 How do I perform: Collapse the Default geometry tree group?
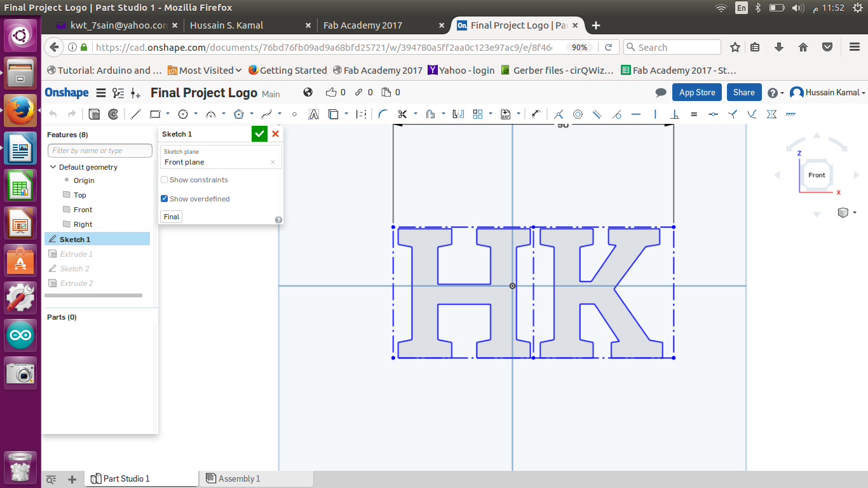53,167
